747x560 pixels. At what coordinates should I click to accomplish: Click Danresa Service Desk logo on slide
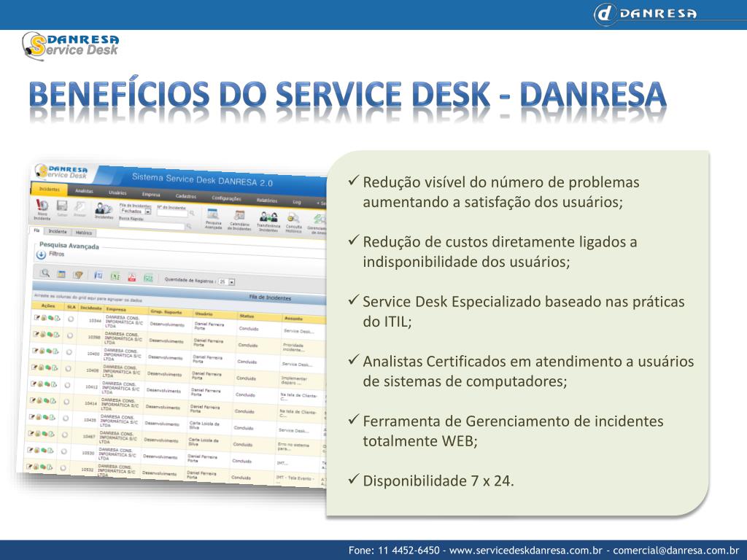click(x=71, y=46)
